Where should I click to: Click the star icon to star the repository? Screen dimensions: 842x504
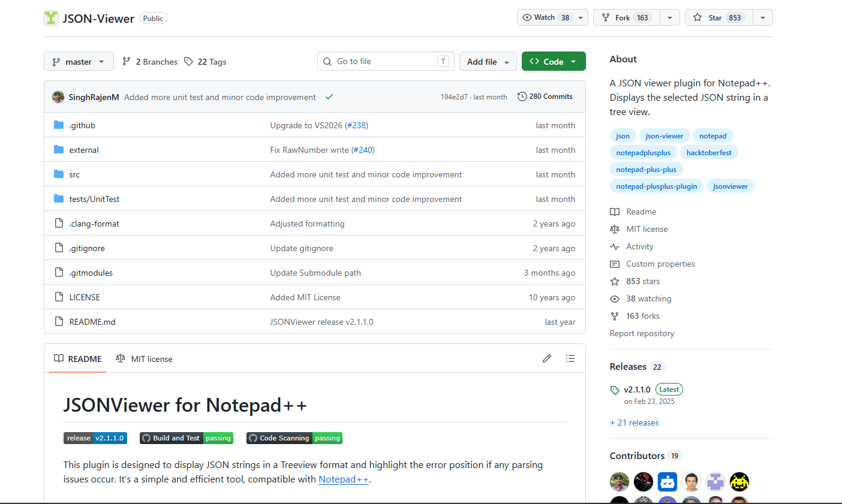(697, 17)
